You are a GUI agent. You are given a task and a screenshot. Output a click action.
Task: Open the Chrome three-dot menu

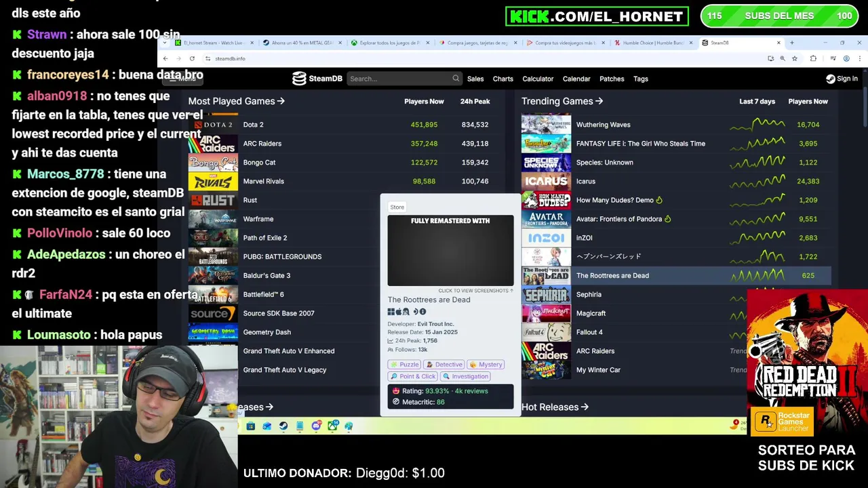point(859,58)
